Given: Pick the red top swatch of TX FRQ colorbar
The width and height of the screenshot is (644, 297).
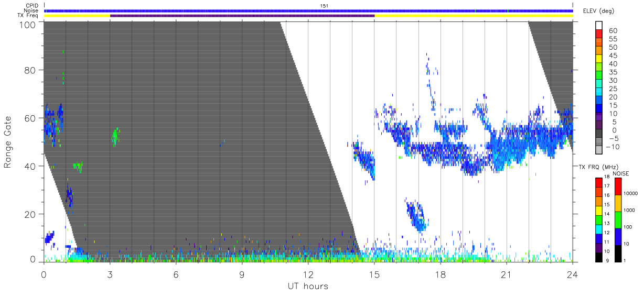Looking at the screenshot, I should pyautogui.click(x=598, y=182).
